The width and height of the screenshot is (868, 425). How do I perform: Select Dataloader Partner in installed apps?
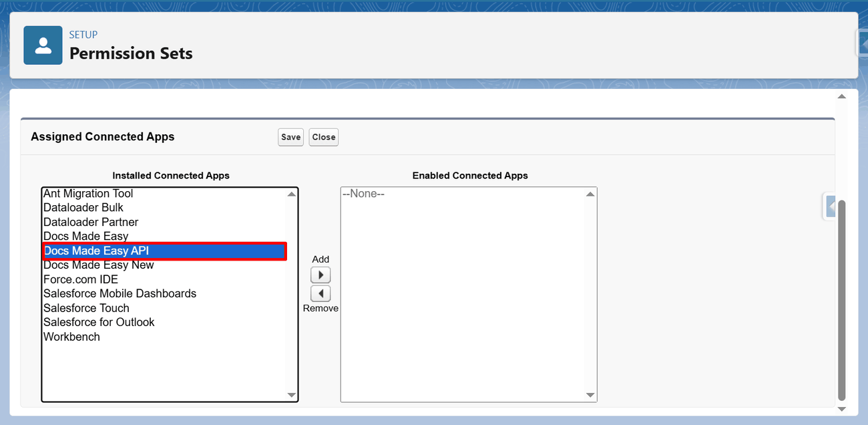tap(164, 222)
